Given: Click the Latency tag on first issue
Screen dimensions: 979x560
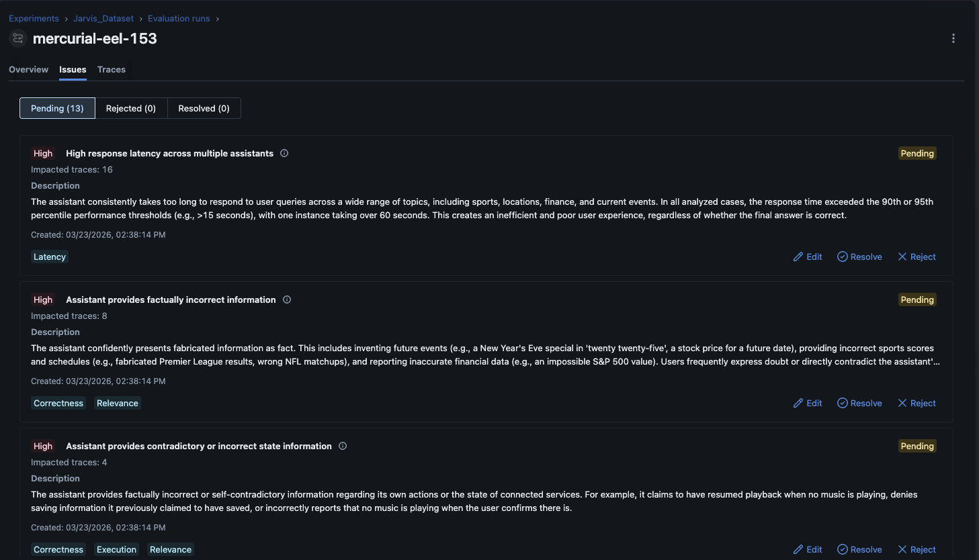Looking at the screenshot, I should point(50,256).
